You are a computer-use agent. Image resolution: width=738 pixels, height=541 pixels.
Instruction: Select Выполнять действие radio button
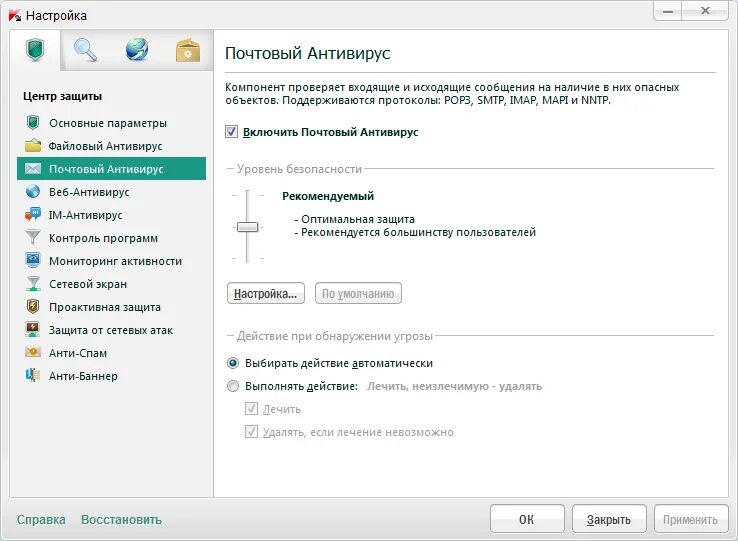(233, 386)
